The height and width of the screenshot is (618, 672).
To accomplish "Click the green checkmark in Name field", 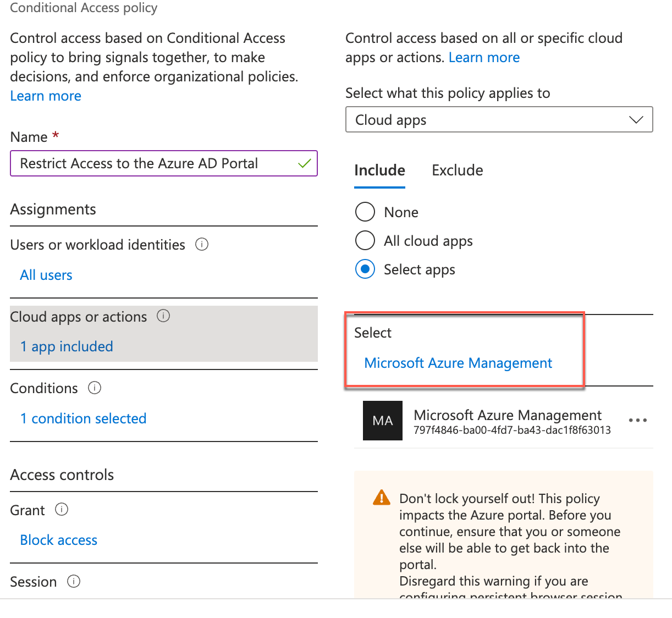I will 304,163.
